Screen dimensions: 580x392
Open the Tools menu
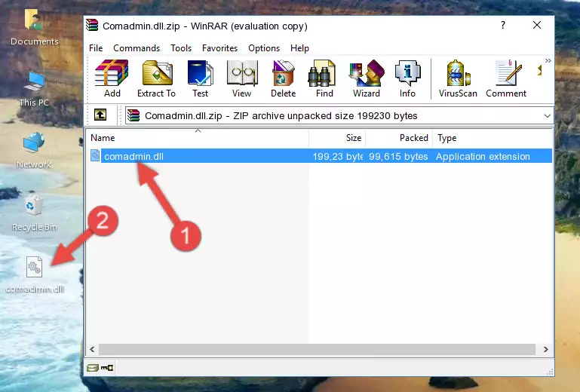coord(181,48)
